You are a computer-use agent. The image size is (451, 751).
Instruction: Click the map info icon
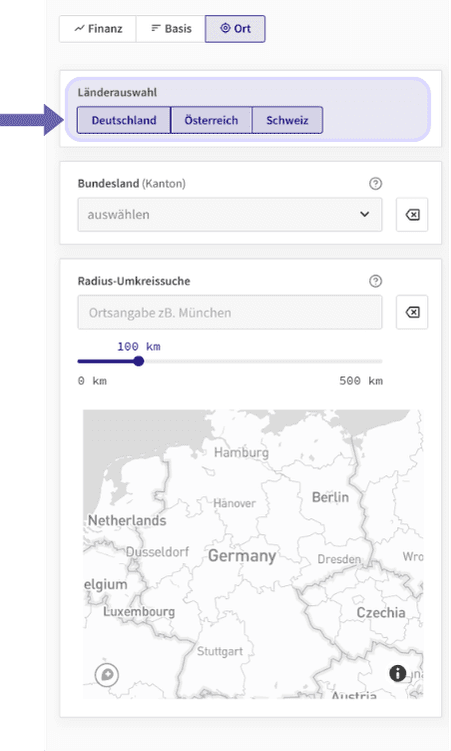pyautogui.click(x=397, y=673)
